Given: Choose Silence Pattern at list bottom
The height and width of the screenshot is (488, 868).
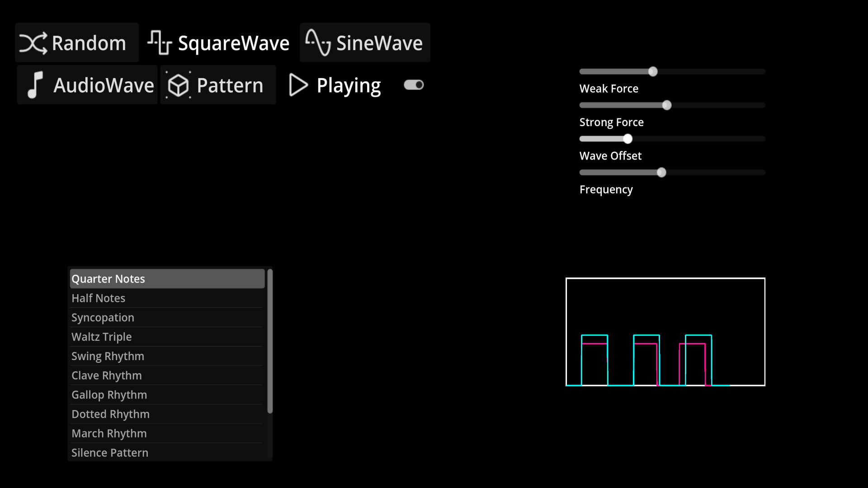Looking at the screenshot, I should [166, 452].
